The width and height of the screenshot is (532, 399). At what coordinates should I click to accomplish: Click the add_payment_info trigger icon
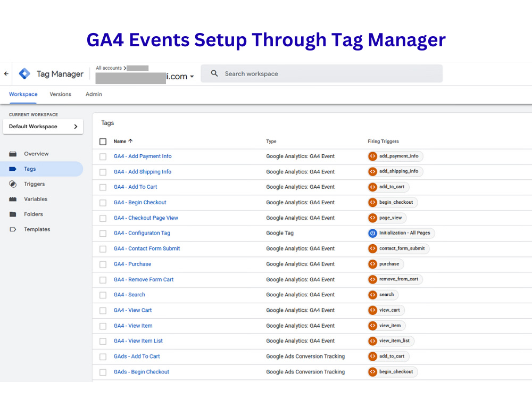point(372,156)
